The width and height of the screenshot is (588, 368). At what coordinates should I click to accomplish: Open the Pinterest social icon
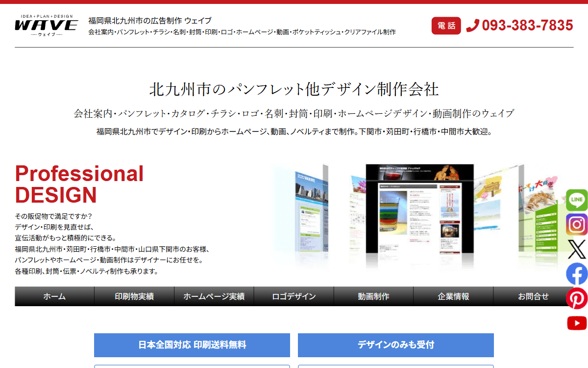(x=577, y=298)
